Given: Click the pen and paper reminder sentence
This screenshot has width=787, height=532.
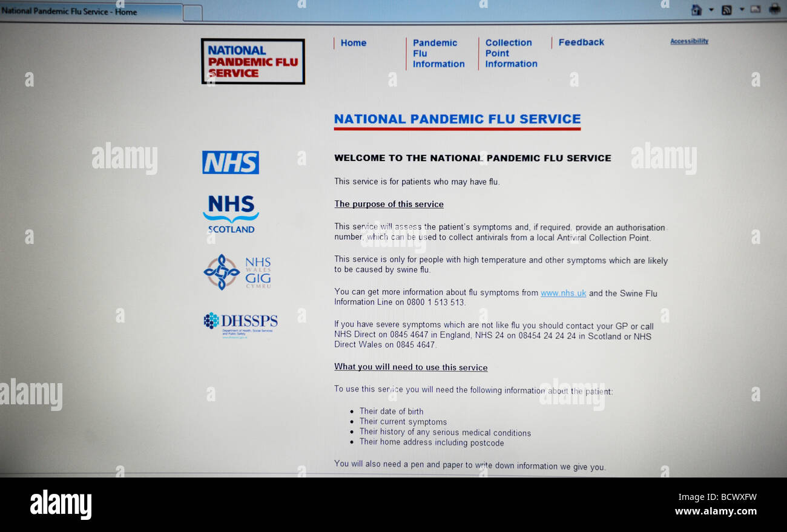Looking at the screenshot, I should coord(470,466).
